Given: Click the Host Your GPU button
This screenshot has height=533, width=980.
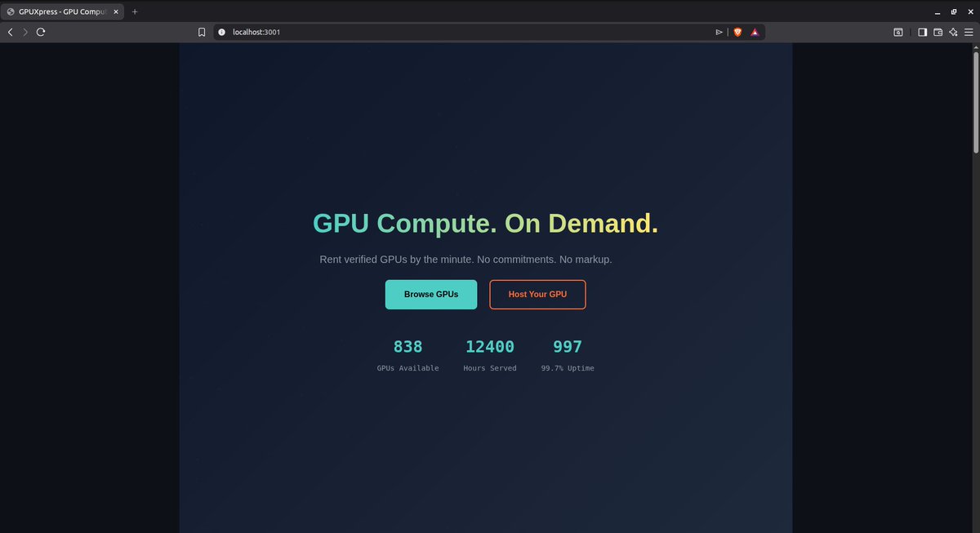Looking at the screenshot, I should 537,295.
